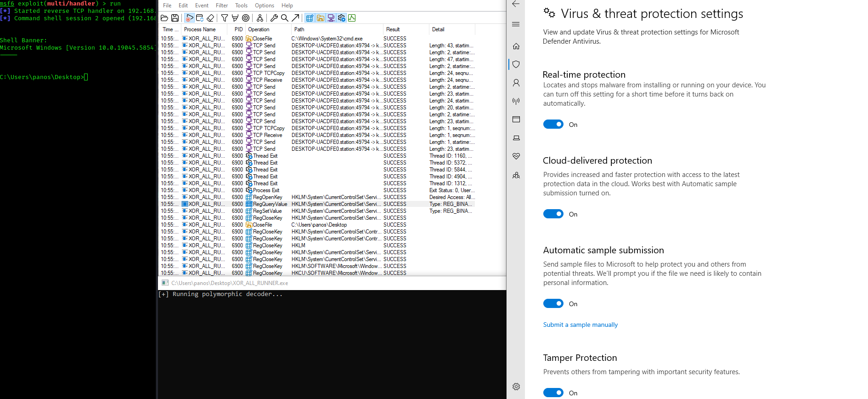868x399 pixels.
Task: Click 'Submit a sample manually' link
Action: pyautogui.click(x=581, y=325)
